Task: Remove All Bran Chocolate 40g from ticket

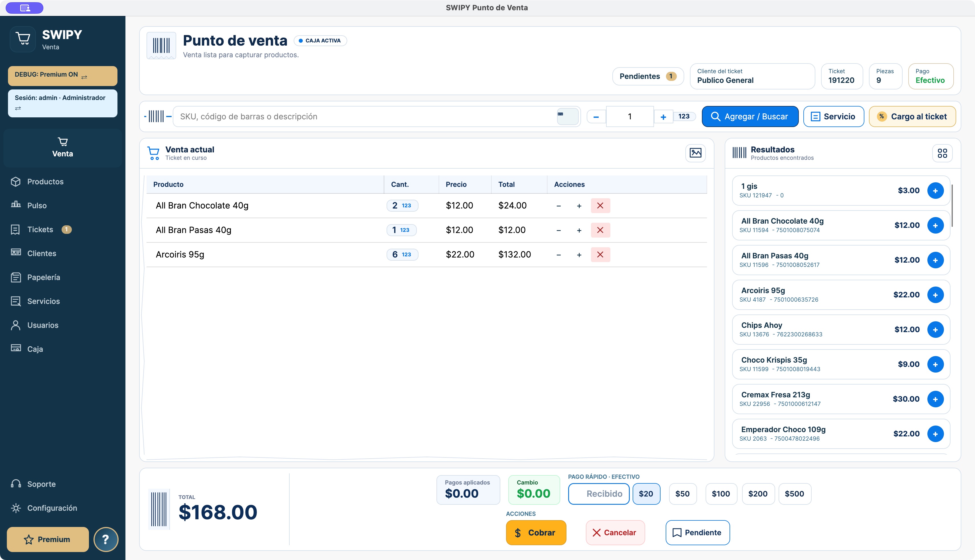Action: [x=600, y=205]
